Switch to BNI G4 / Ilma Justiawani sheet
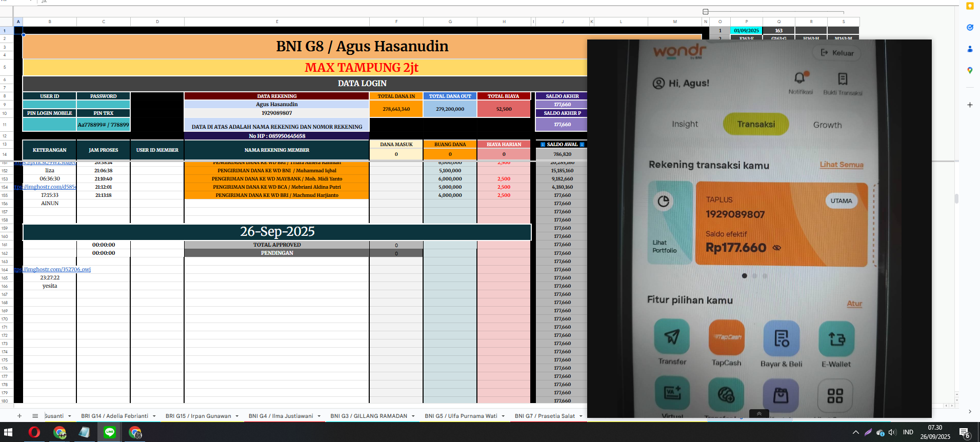The image size is (980, 442). [x=281, y=416]
